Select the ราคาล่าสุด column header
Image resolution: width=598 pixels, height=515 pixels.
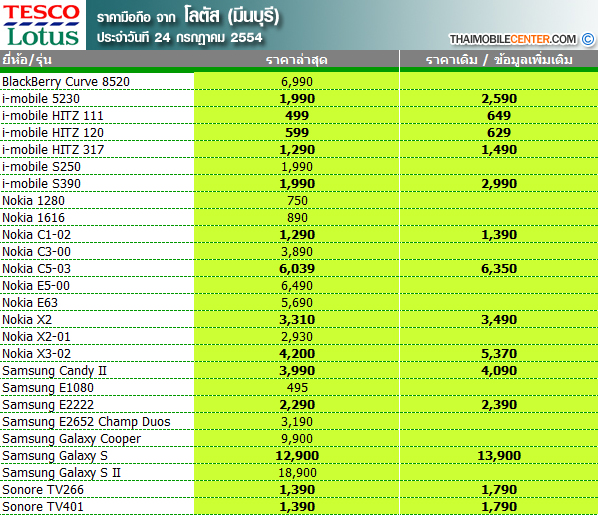click(x=297, y=60)
